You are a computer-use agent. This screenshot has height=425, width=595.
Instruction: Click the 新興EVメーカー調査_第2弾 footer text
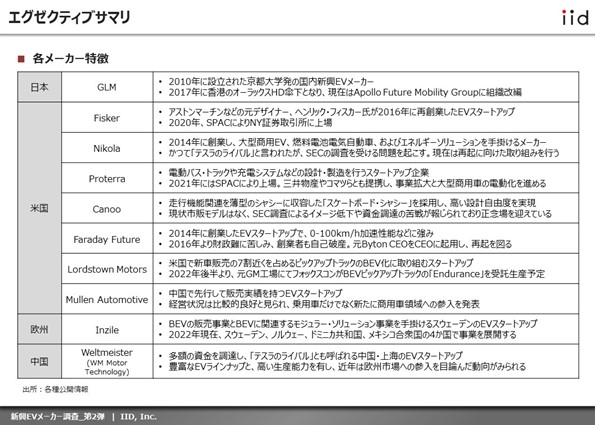point(57,416)
